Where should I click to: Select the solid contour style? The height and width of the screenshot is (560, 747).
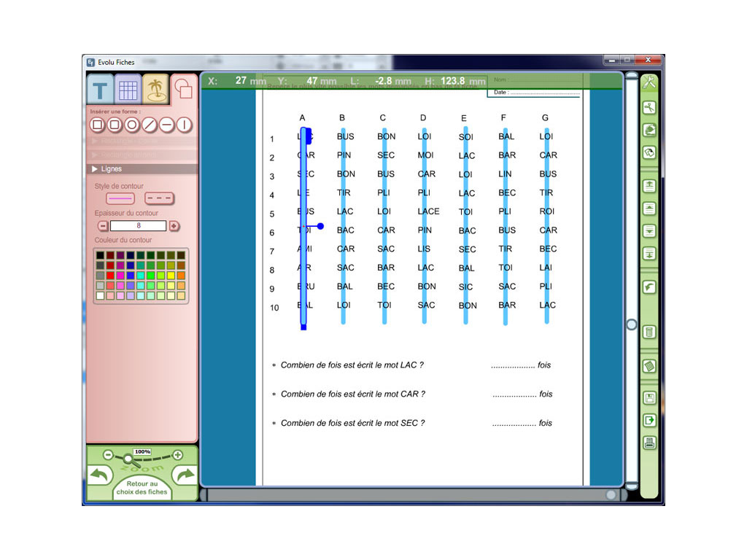pyautogui.click(x=119, y=198)
